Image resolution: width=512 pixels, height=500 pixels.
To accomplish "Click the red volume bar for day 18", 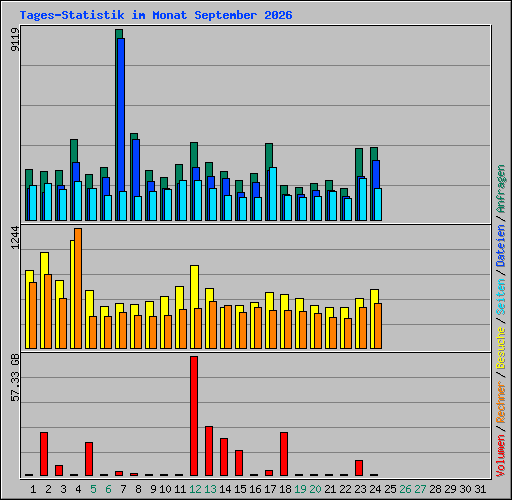I will (x=284, y=454).
